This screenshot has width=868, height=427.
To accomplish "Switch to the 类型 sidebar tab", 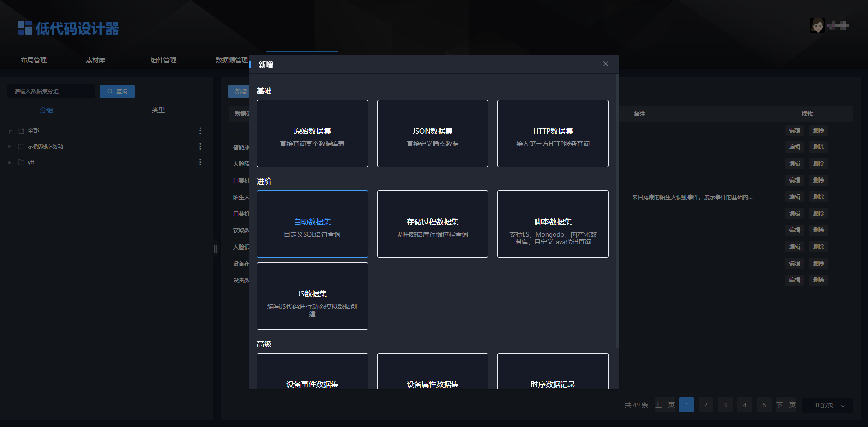I will click(x=158, y=110).
